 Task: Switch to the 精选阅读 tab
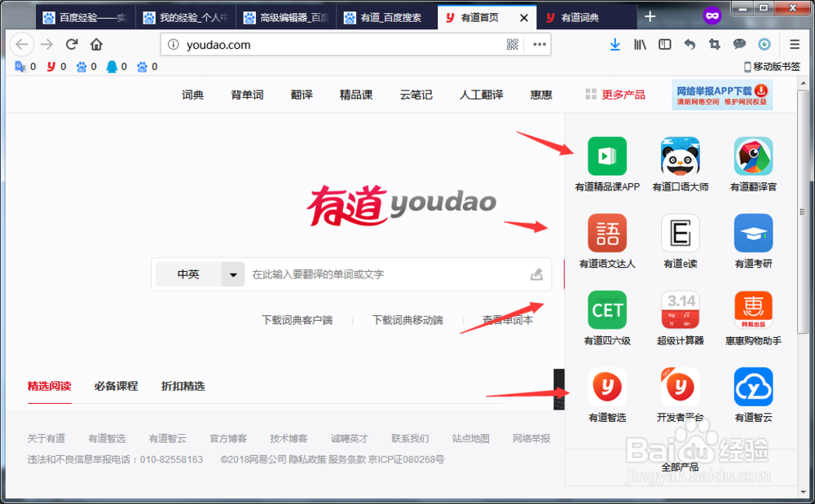(x=50, y=386)
